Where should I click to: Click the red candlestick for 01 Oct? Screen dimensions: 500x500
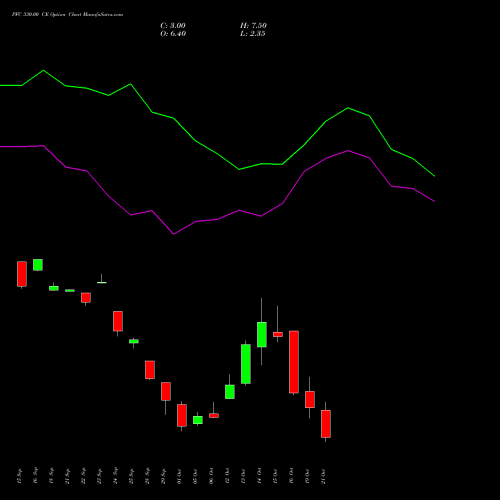point(182,415)
